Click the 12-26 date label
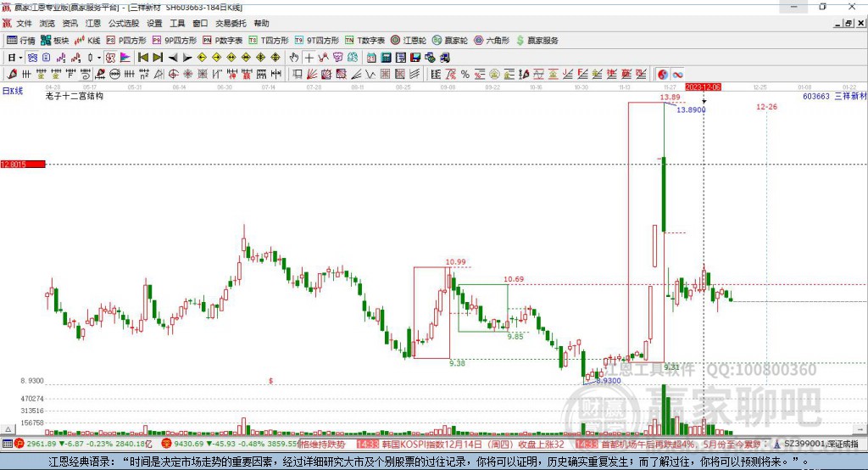 (766, 106)
